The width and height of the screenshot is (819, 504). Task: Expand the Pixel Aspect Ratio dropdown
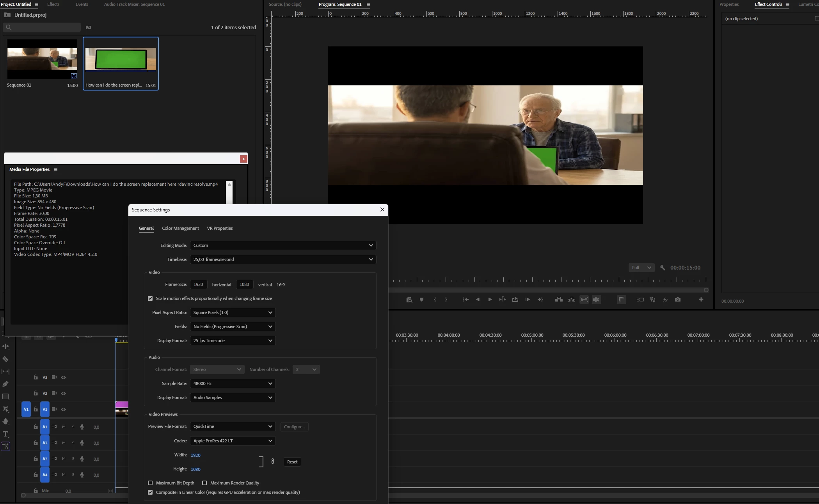pos(233,312)
